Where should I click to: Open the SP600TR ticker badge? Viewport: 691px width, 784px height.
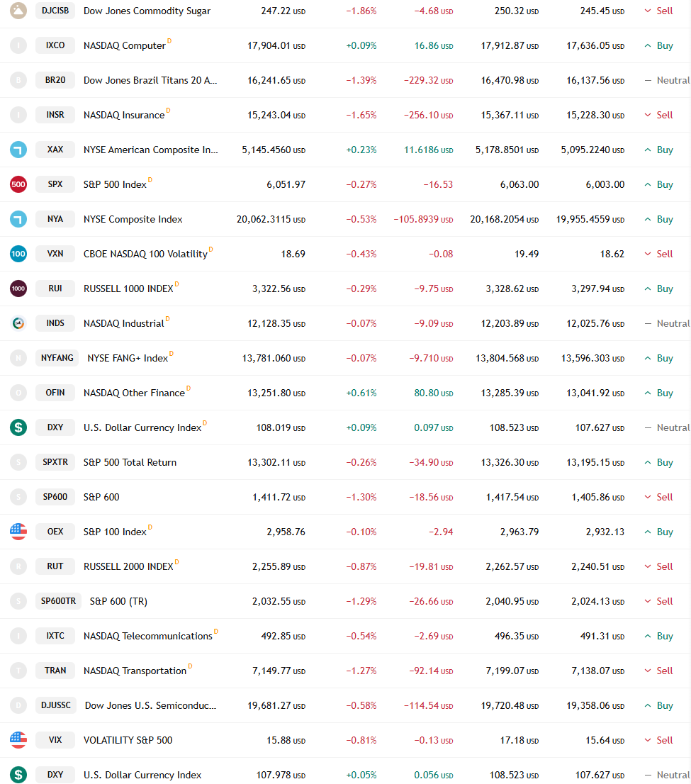coord(58,601)
